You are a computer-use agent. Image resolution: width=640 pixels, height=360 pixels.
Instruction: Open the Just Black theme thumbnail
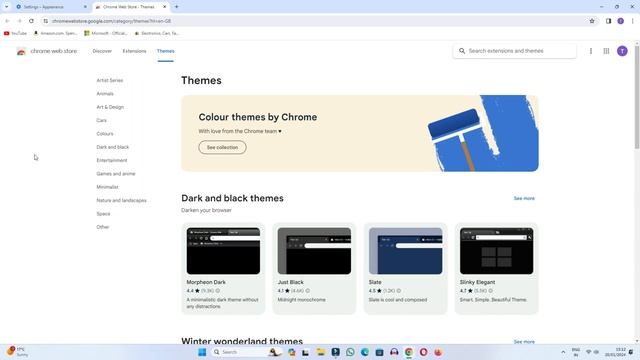pos(314,251)
